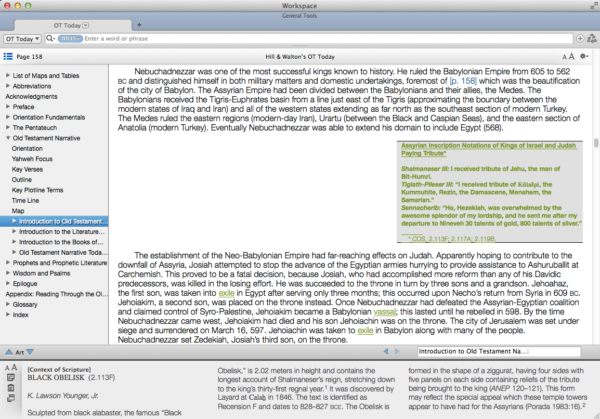Screen dimensions: 600x419
Task: Open Assyrian Inscription Notations heading link
Action: pyautogui.click(x=489, y=149)
